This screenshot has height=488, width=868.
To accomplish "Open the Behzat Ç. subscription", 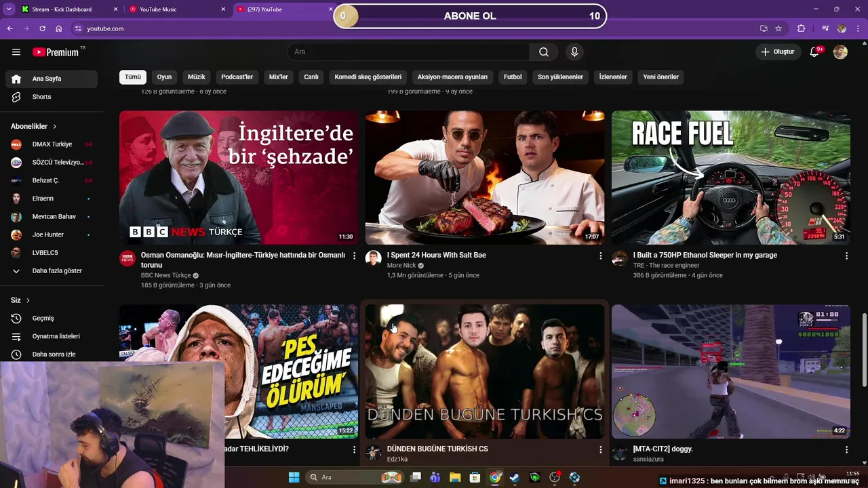I will (52, 180).
